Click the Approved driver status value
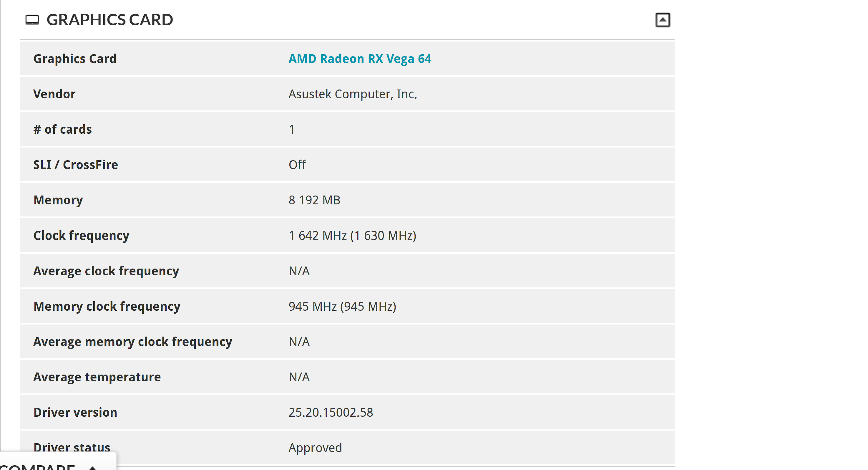868x470 pixels. tap(315, 447)
